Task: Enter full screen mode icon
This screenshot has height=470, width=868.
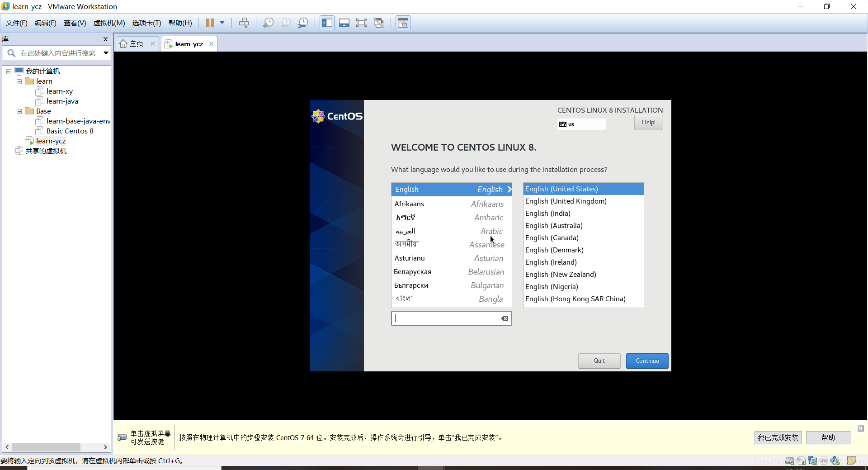Action: point(361,23)
